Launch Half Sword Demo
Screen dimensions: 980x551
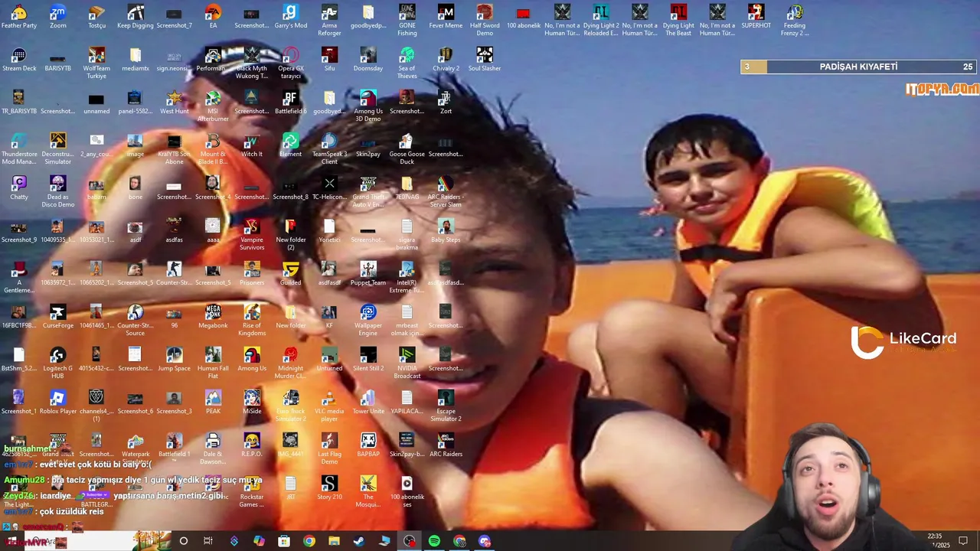[x=485, y=13]
